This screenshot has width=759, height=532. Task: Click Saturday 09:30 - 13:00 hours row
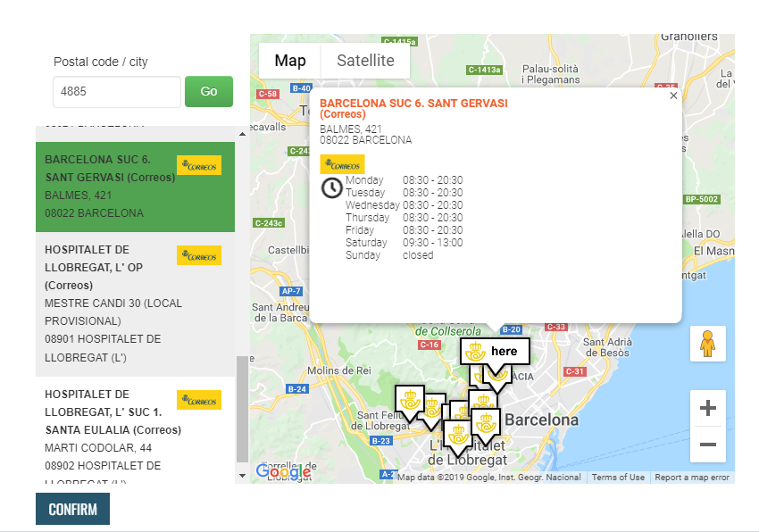(405, 243)
